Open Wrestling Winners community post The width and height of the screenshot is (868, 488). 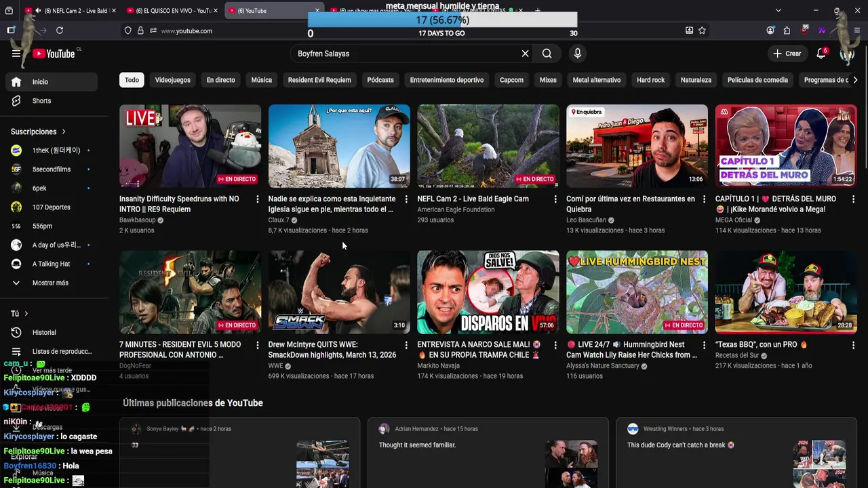point(736,453)
